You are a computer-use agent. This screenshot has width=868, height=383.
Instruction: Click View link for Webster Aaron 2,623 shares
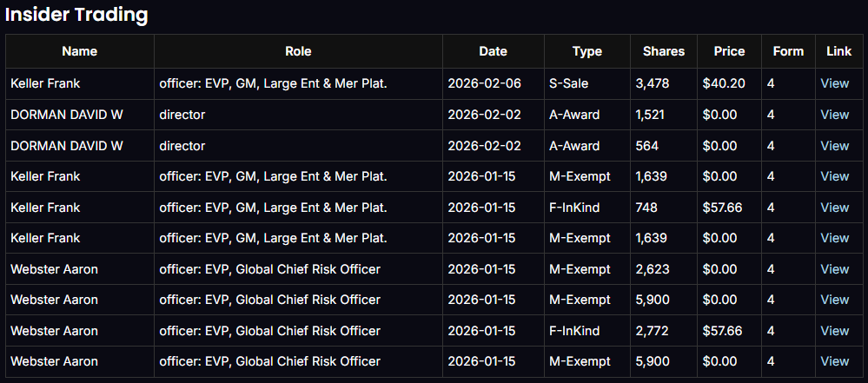834,269
